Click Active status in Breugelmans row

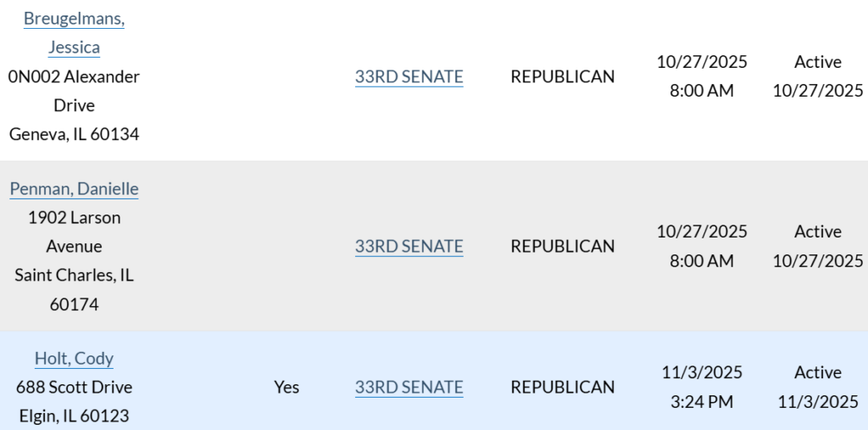(x=817, y=62)
